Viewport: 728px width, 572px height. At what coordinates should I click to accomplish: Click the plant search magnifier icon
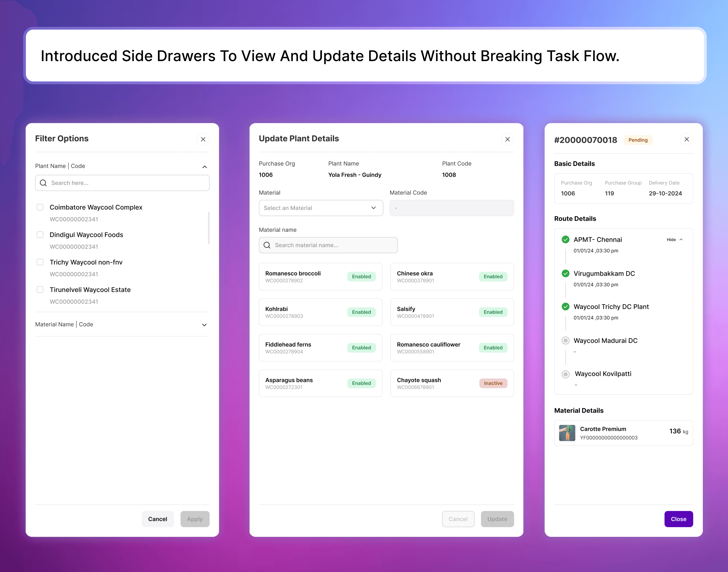point(43,183)
